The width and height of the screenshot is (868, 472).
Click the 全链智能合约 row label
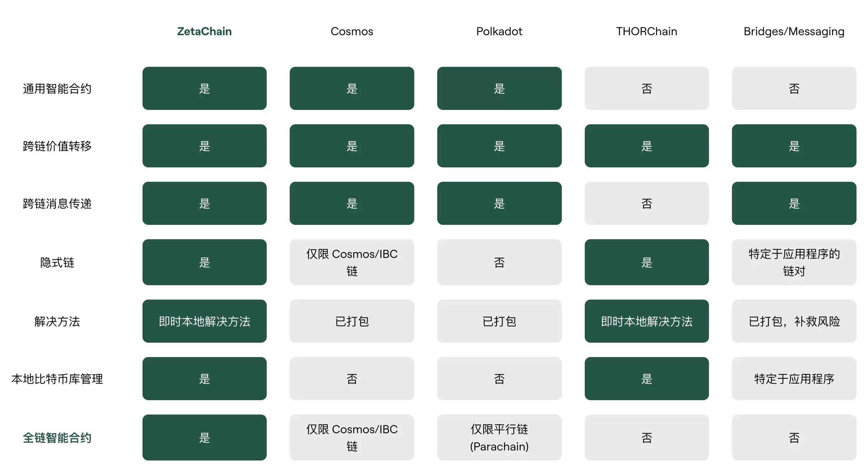coord(57,438)
